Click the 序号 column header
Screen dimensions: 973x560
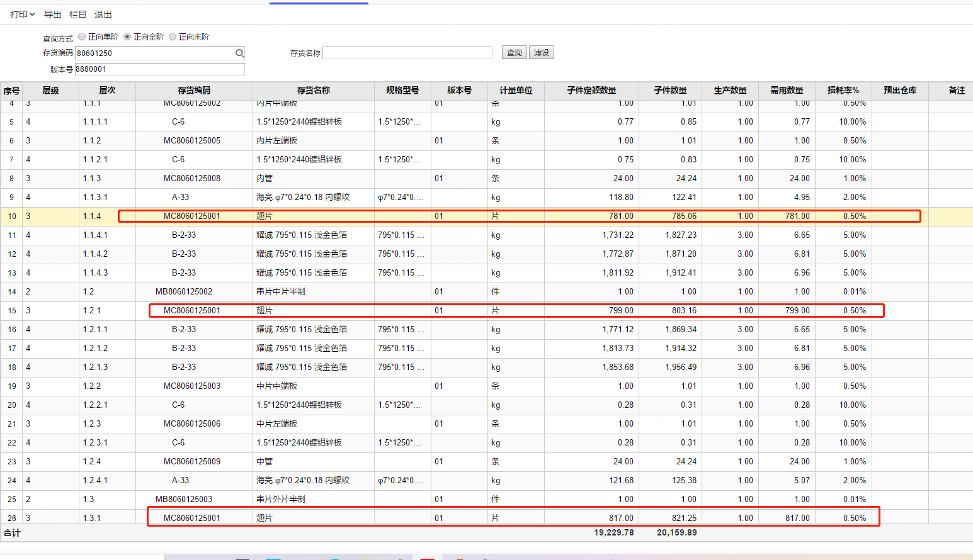[11, 91]
